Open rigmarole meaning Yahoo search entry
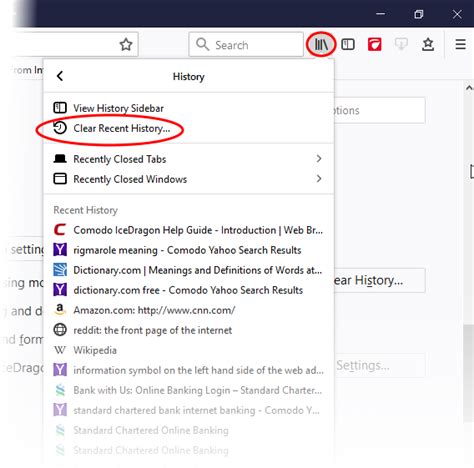This screenshot has height=468, width=474. (189, 250)
